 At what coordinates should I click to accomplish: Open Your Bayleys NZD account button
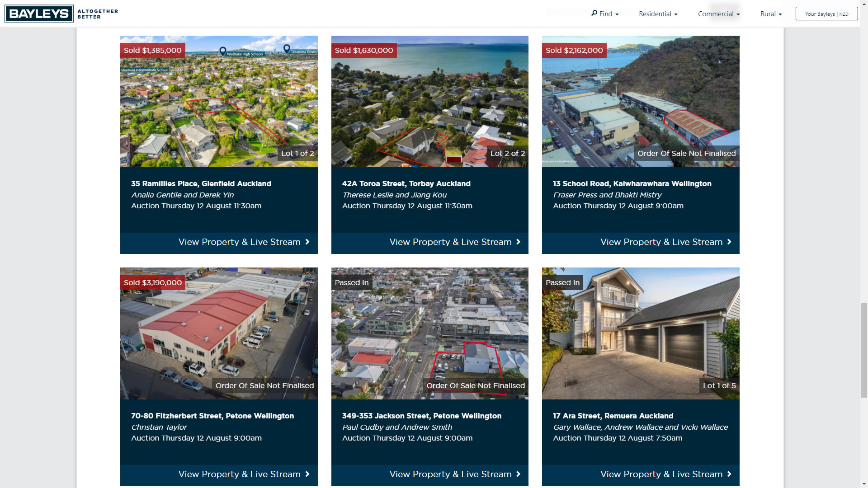tap(826, 14)
